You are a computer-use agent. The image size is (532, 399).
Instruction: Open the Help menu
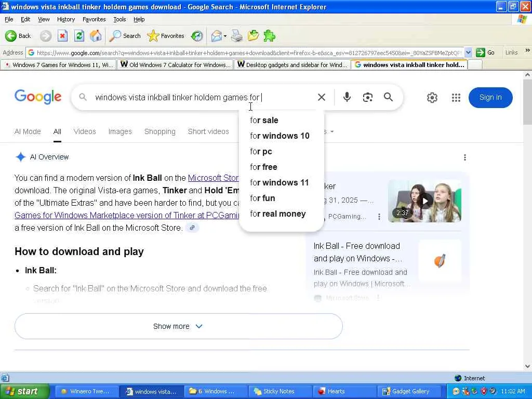tap(139, 19)
